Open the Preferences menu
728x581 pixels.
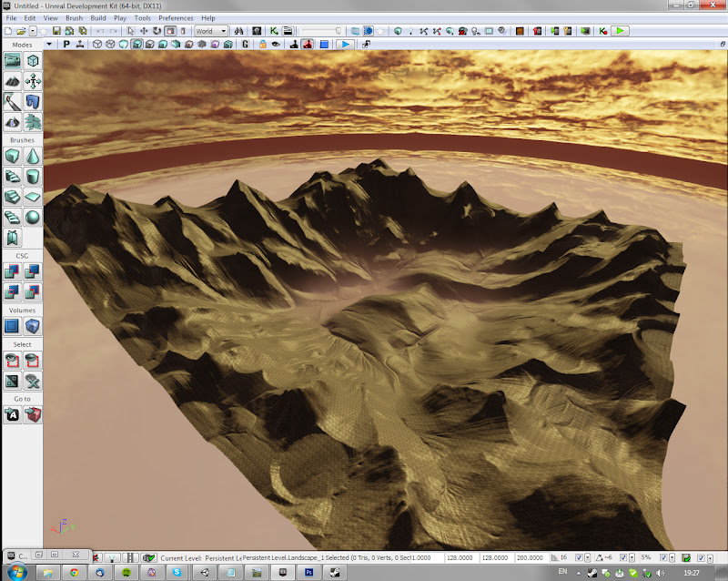point(176,17)
